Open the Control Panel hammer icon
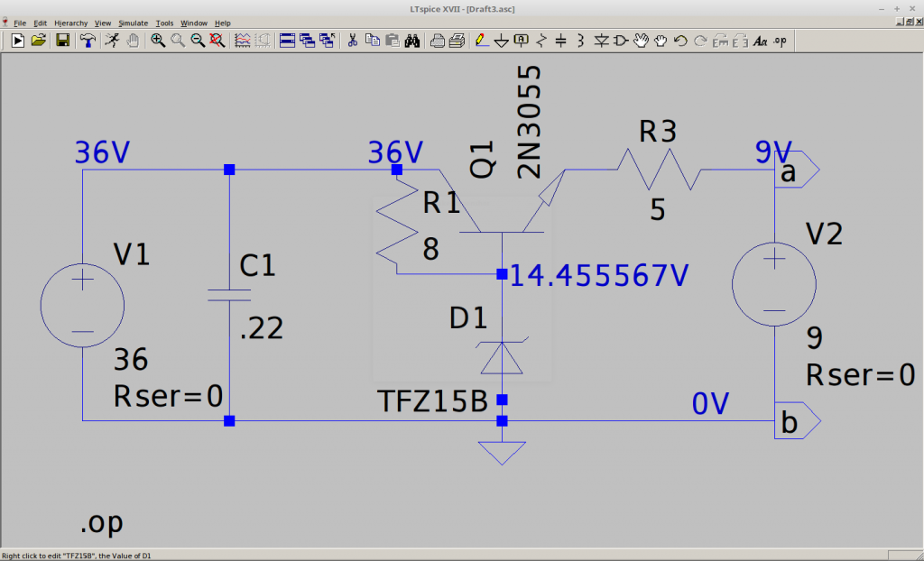The width and height of the screenshot is (924, 561). click(x=88, y=40)
